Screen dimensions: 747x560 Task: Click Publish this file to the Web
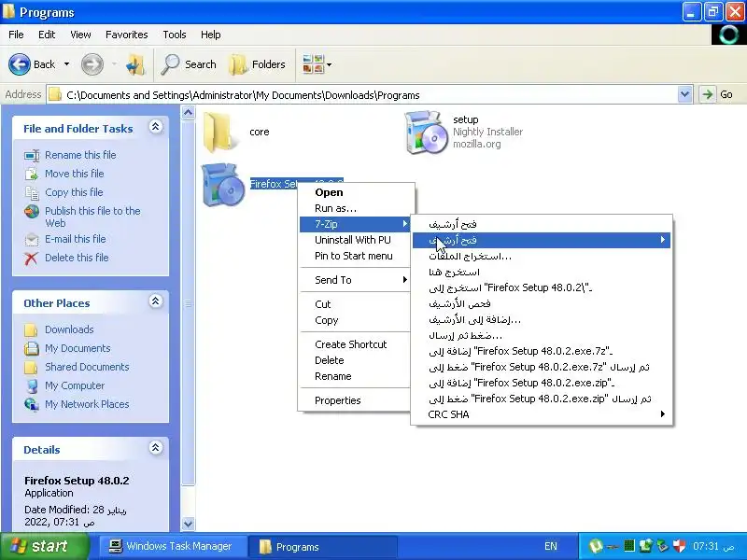[92, 217]
